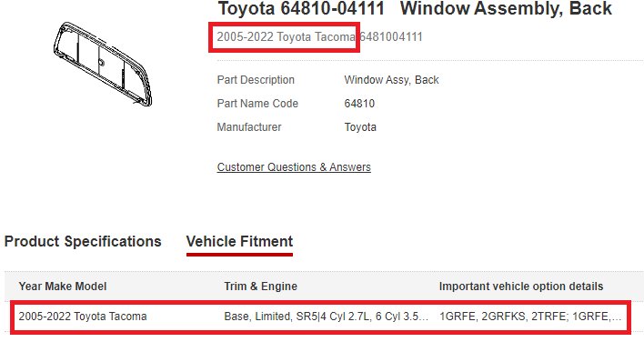
Task: Click the Window Assembly, Back heading text
Action: click(x=506, y=8)
